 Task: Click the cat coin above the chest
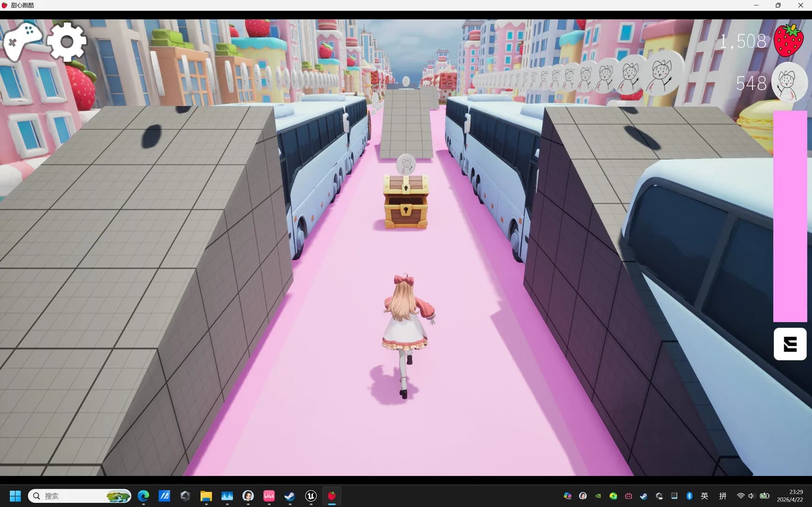coord(406,164)
